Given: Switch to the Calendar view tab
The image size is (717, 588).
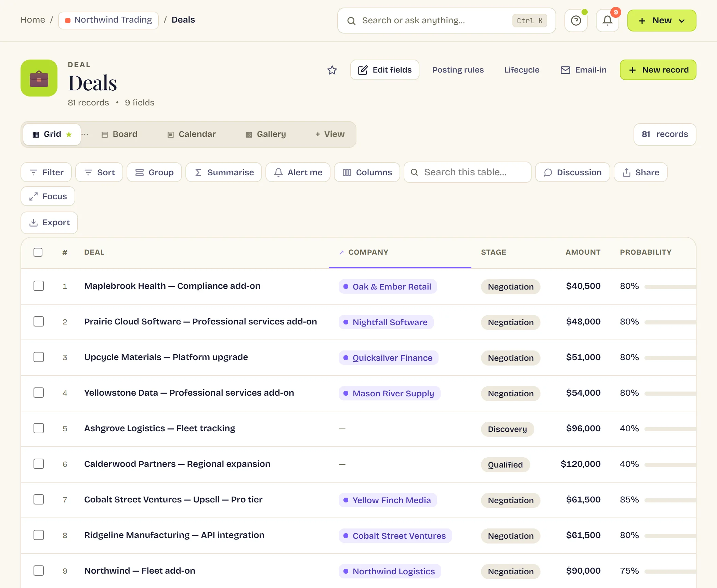Looking at the screenshot, I should (x=192, y=134).
